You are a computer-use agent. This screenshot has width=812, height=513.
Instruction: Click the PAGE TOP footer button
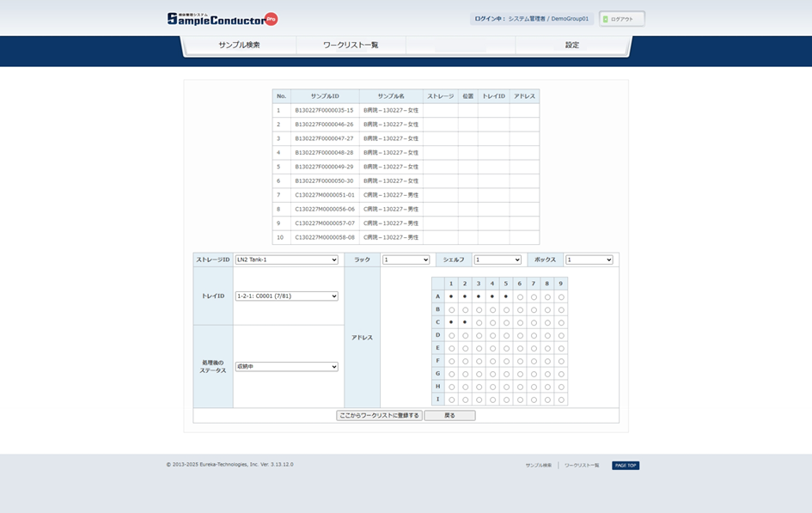(626, 466)
